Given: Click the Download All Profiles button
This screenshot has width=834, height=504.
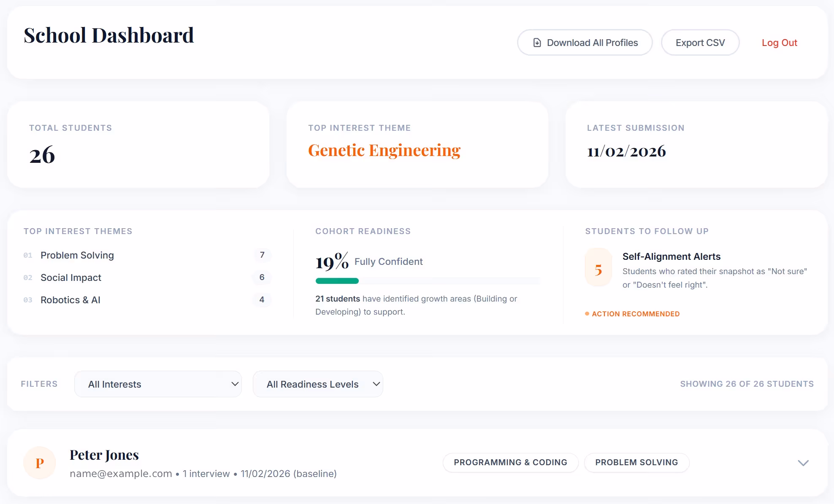Looking at the screenshot, I should (x=585, y=43).
